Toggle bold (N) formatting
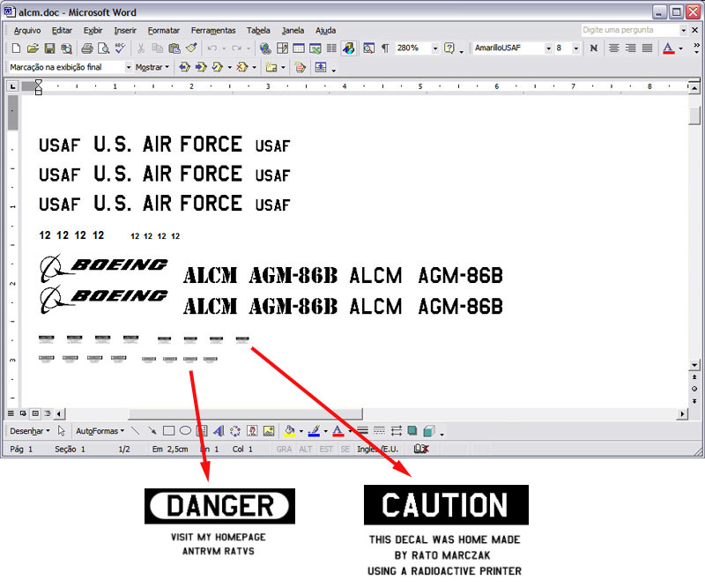The height and width of the screenshot is (588, 705). [x=594, y=48]
